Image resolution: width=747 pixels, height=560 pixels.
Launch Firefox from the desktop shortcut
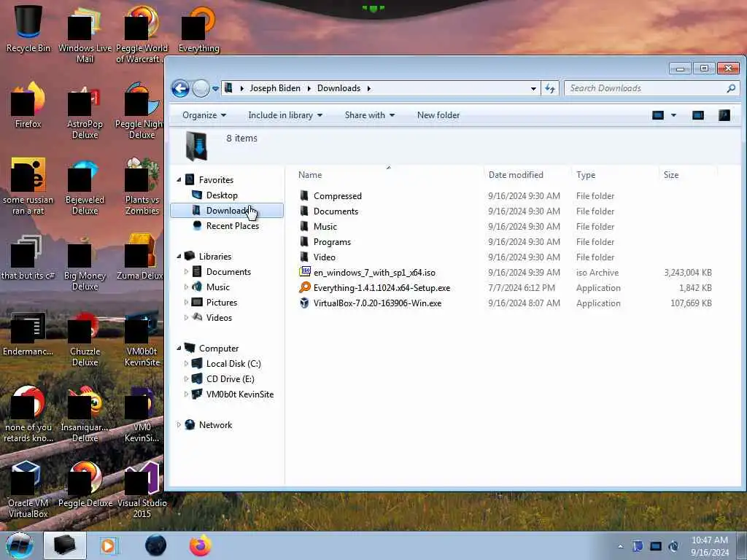click(28, 106)
